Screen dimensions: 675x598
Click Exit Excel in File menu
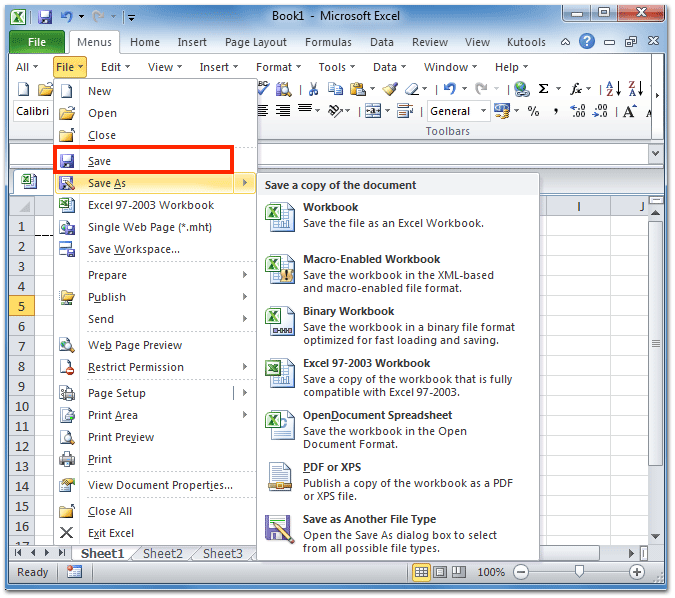110,533
